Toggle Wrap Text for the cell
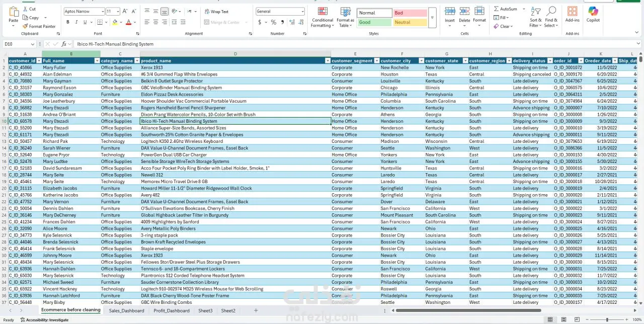 (216, 11)
